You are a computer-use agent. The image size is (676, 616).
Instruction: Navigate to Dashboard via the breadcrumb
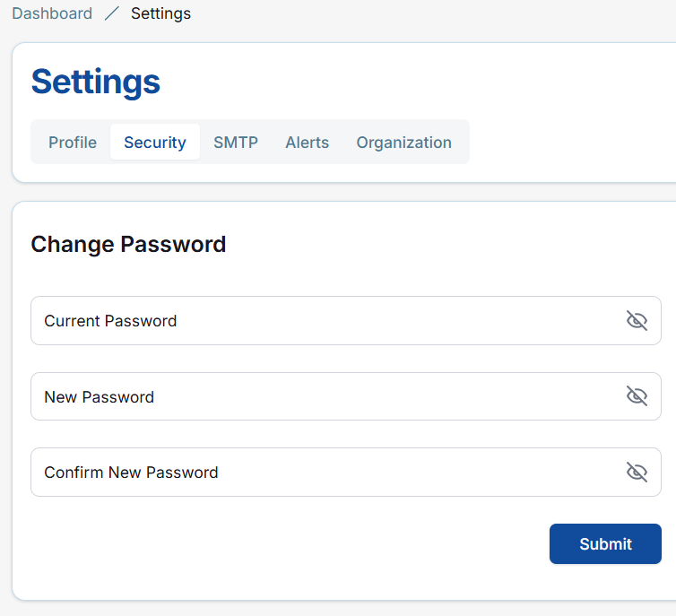pos(52,13)
